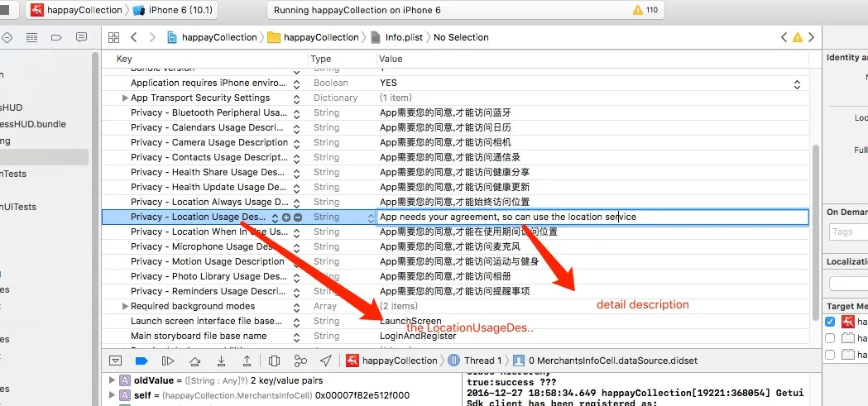Select Privacy - Calendars Usage Description row
This screenshot has height=406, width=868.
pos(455,128)
